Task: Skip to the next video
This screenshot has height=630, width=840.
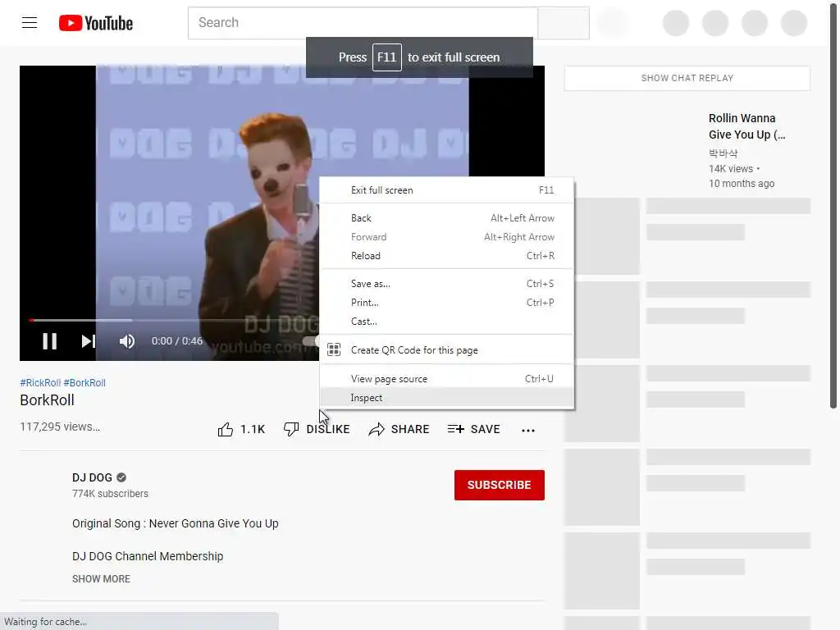Action: point(88,341)
